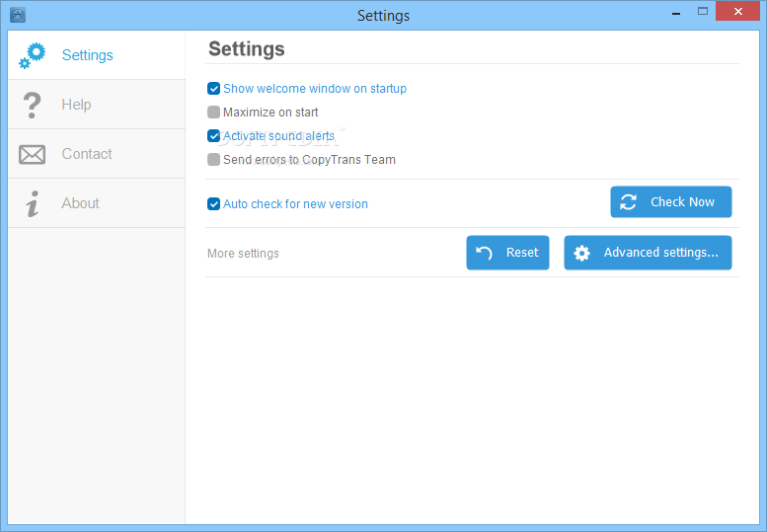Click the Check Now button text
This screenshot has width=767, height=532.
point(682,202)
